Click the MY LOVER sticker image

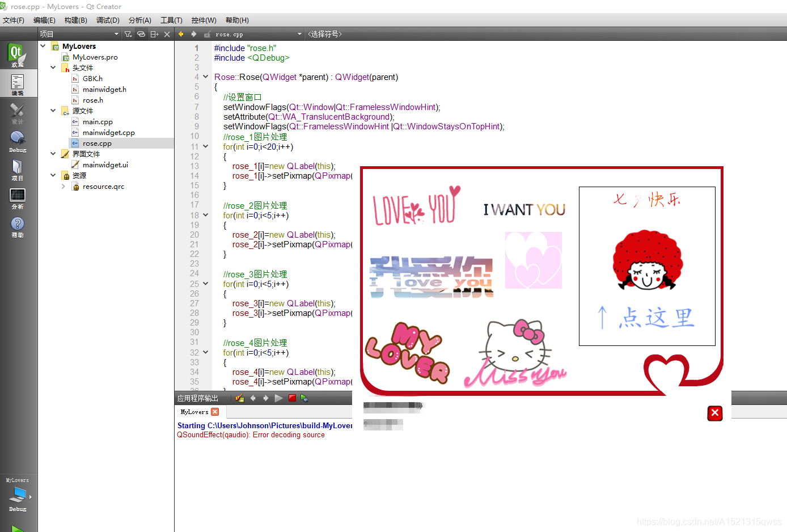(x=407, y=352)
